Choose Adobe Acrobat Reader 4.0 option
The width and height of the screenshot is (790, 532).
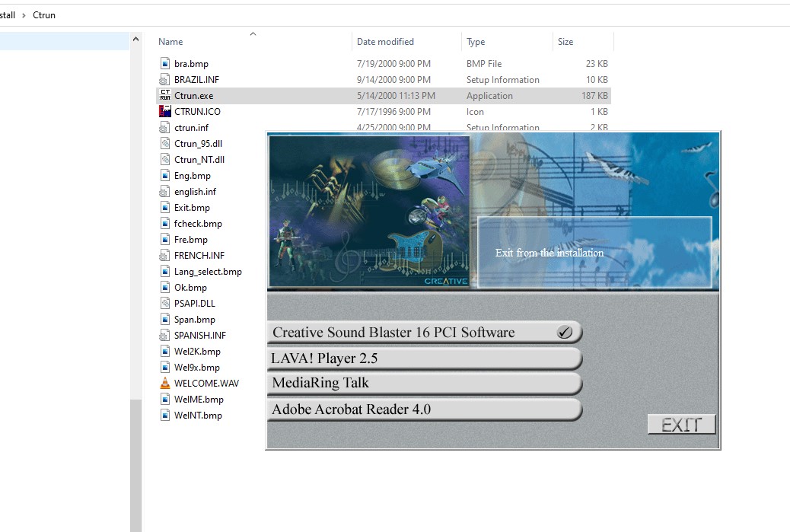tap(424, 409)
